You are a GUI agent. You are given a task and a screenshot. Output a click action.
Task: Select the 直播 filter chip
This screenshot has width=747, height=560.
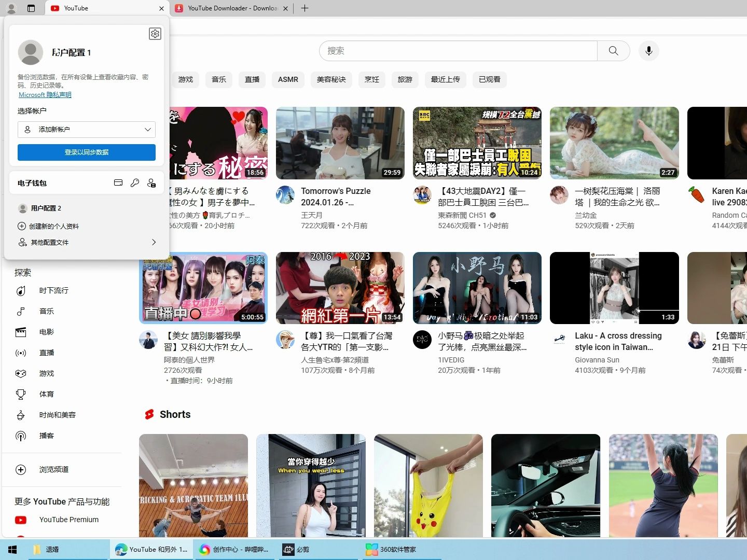coord(252,79)
